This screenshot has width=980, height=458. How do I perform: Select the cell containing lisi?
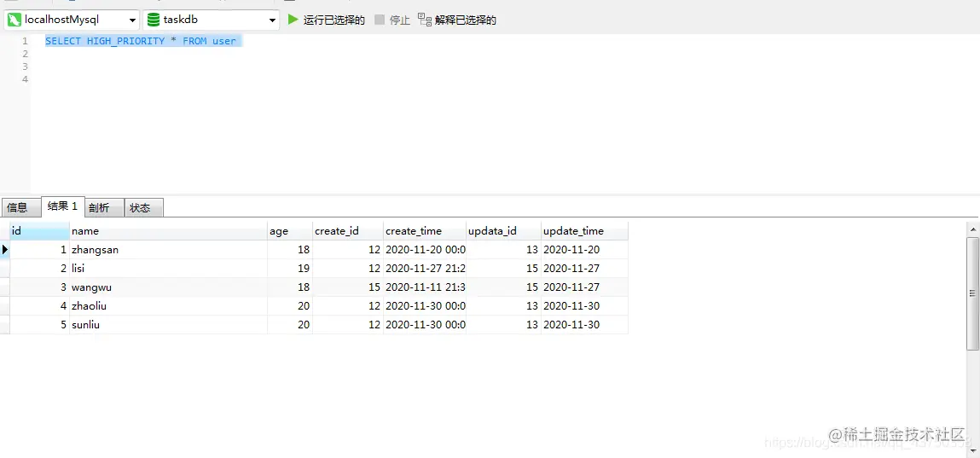(168, 269)
